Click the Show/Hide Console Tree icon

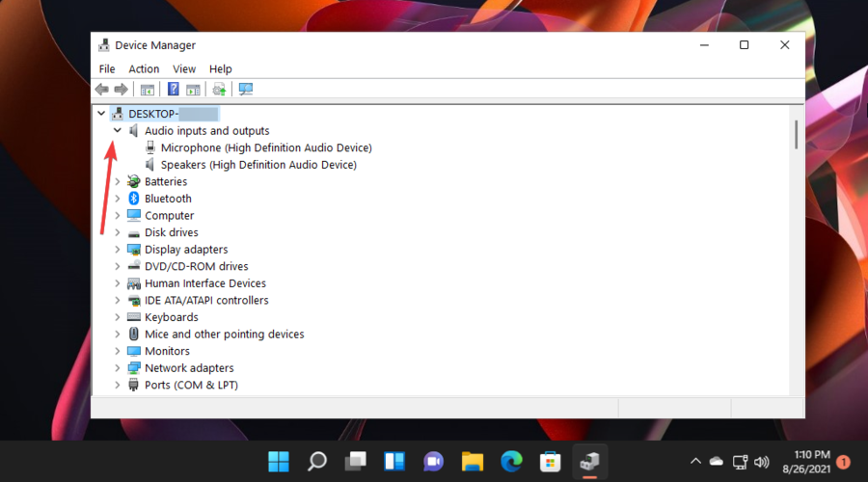[x=148, y=89]
